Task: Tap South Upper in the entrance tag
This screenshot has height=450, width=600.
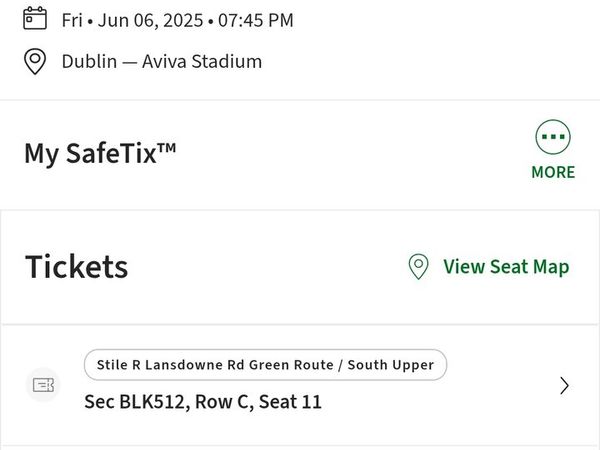Action: point(391,365)
